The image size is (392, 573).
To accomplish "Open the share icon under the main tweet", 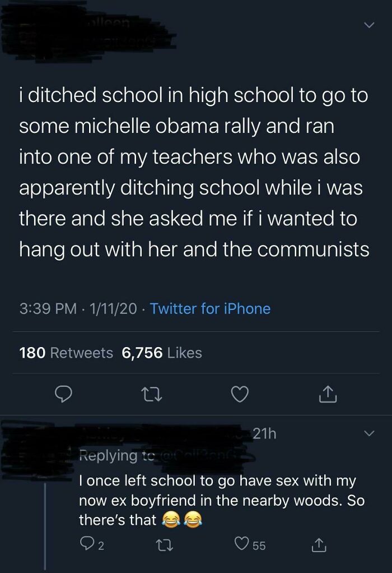I will 327,395.
